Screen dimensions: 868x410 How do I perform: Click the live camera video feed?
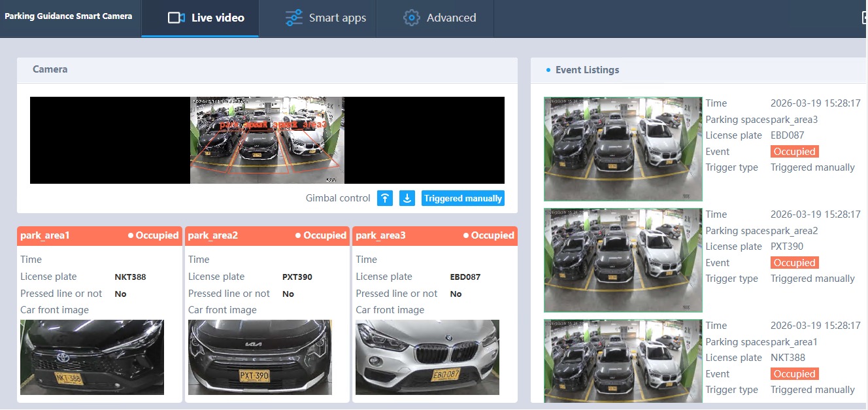click(267, 140)
